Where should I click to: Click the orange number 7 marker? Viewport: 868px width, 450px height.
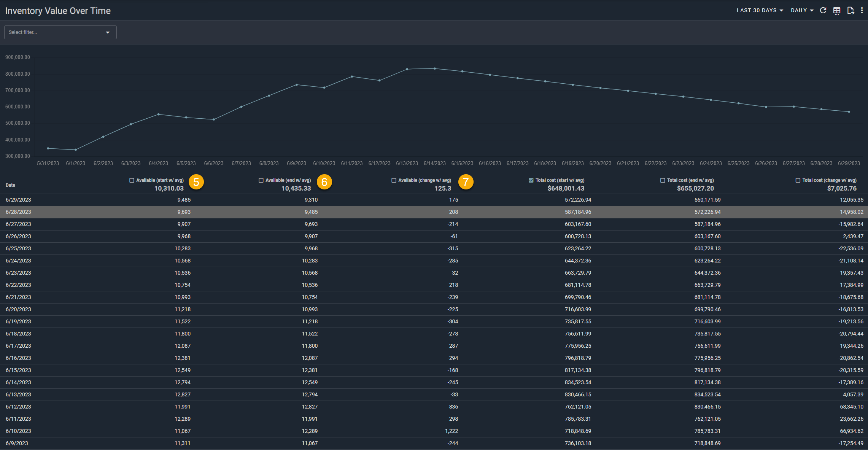pos(466,182)
